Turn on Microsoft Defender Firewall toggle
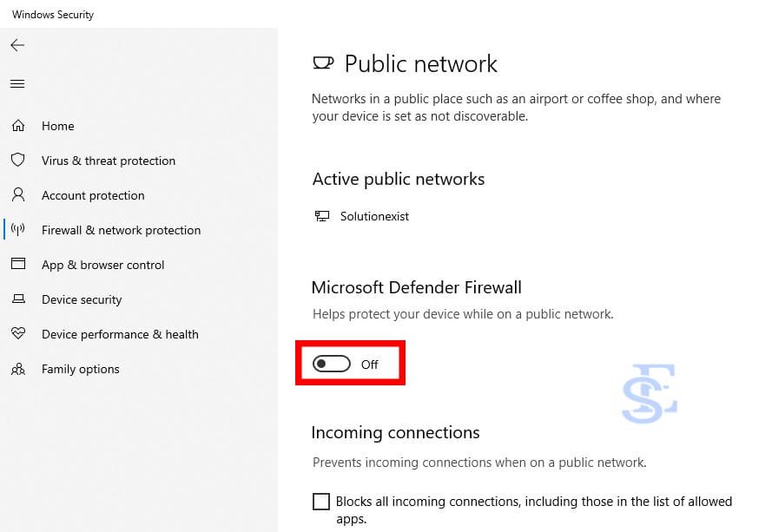772x532 pixels. click(331, 364)
